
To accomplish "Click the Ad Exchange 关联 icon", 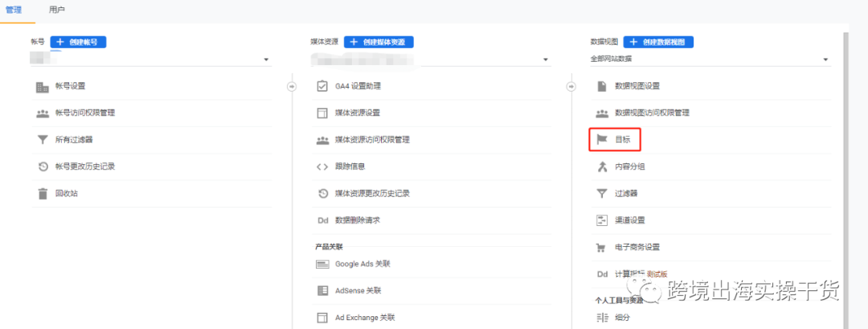I will click(322, 318).
